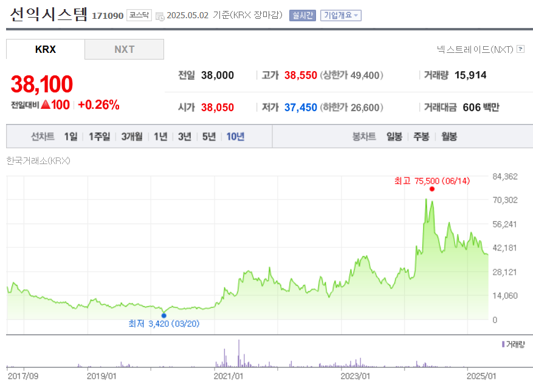Click the 전일 value 38,000
Image resolution: width=533 pixels, height=392 pixels.
218,75
